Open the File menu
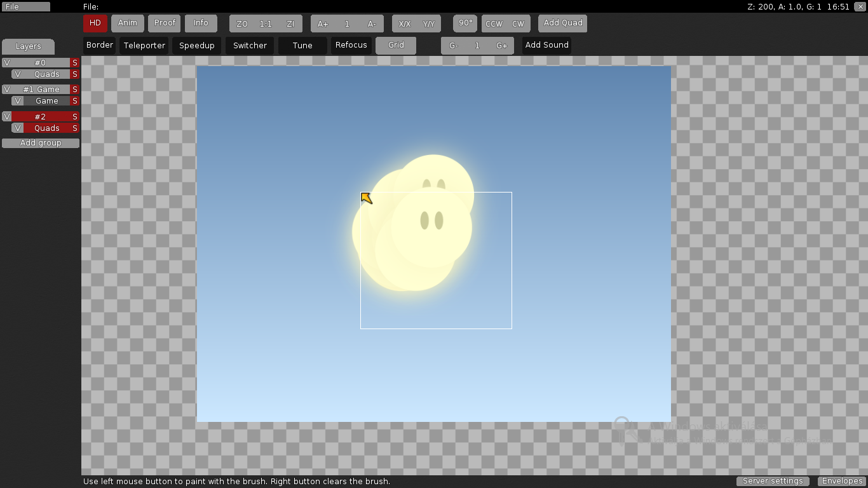 pos(25,6)
